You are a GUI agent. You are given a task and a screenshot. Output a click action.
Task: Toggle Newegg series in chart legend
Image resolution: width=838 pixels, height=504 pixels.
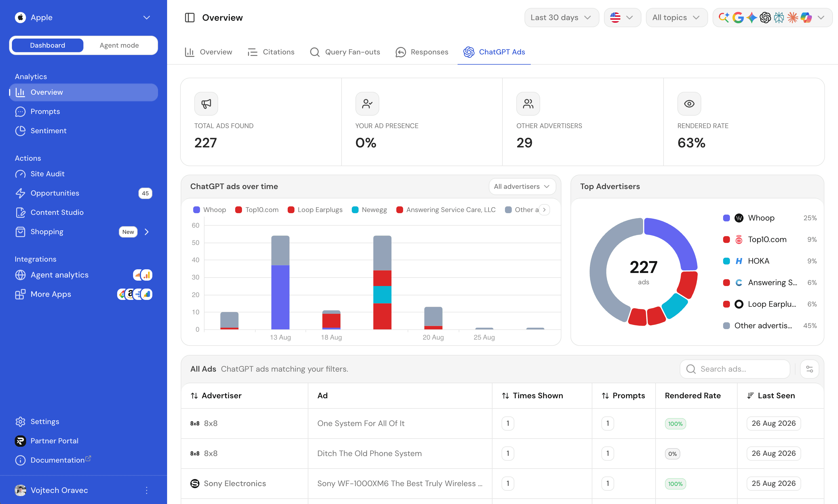[x=369, y=209]
